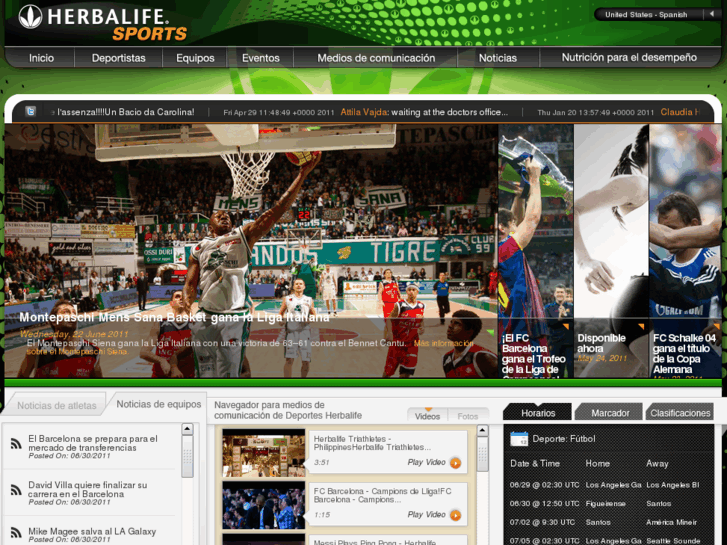Switch media browser to Videos tab
The width and height of the screenshot is (727, 545).
pyautogui.click(x=427, y=416)
